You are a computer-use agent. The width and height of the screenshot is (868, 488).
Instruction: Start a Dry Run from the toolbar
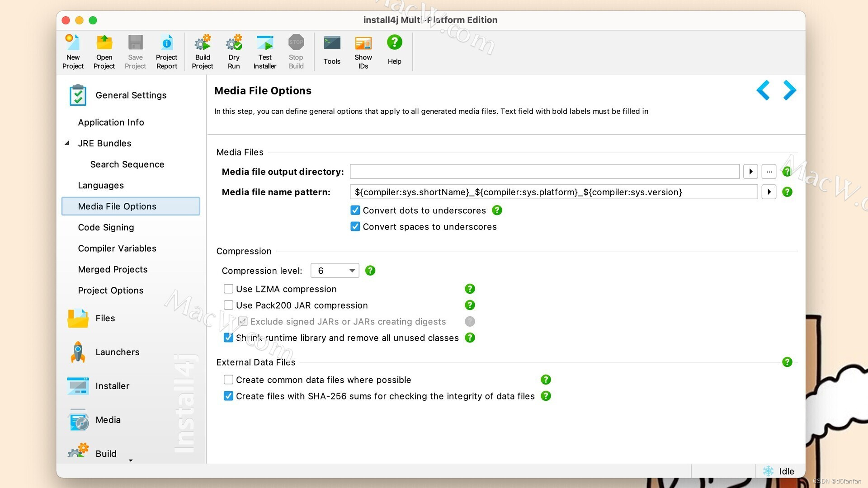coord(233,50)
